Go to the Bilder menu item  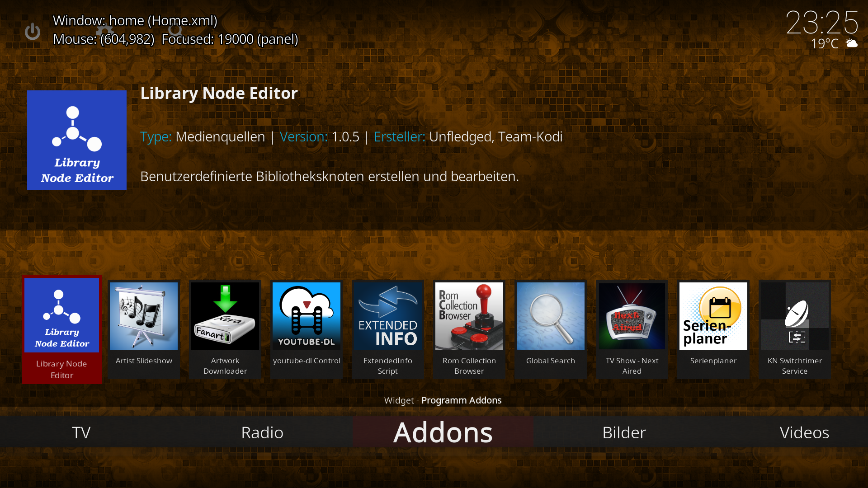(x=624, y=432)
